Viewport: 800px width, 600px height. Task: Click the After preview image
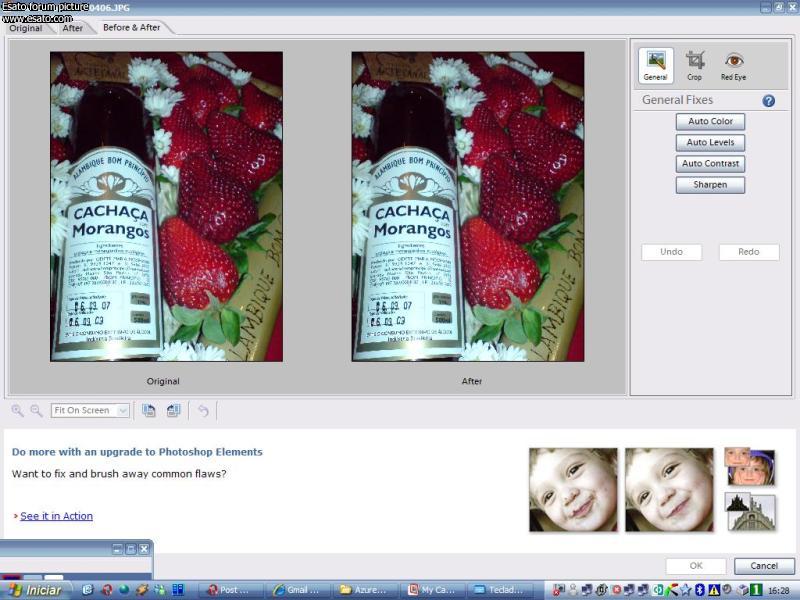click(468, 207)
